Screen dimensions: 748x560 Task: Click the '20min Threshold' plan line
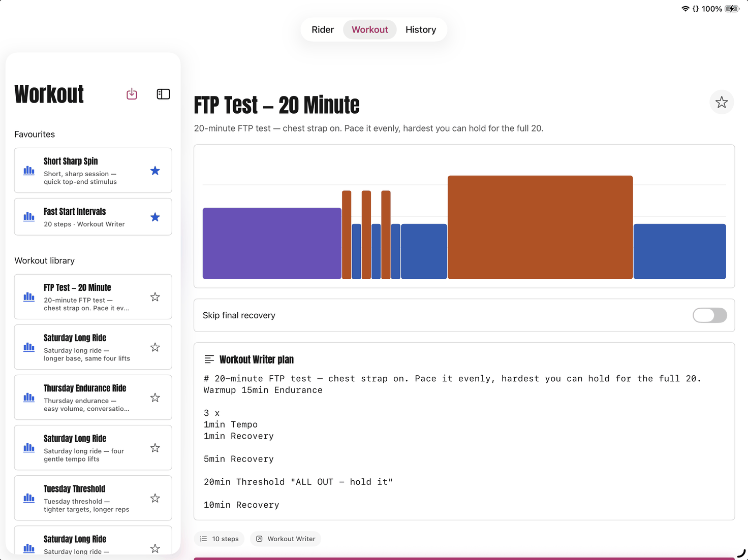tap(298, 482)
